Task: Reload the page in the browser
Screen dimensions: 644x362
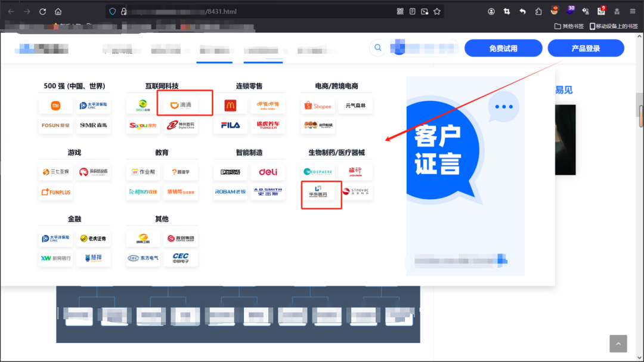Action: pos(42,11)
